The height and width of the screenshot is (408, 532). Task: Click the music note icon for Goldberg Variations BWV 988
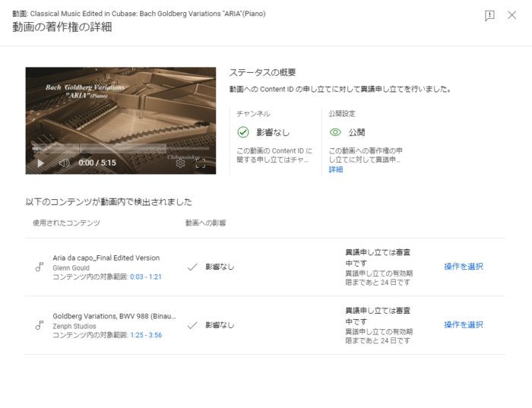[40, 325]
